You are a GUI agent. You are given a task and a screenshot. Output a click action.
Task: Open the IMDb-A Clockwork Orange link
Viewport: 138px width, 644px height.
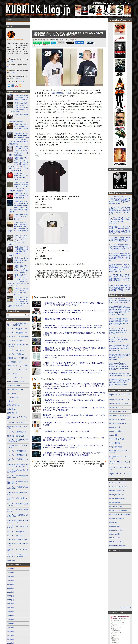click(x=118, y=510)
